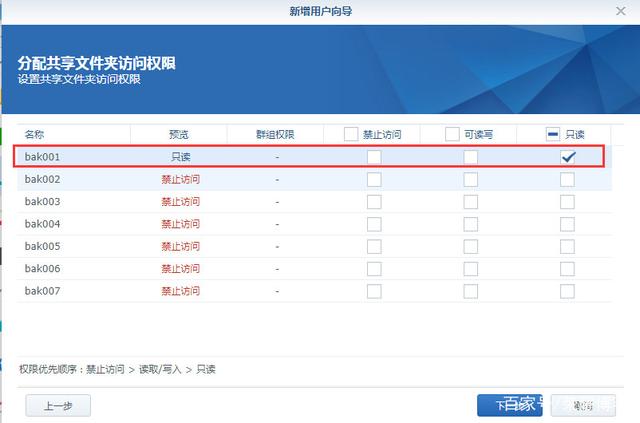Check 只读 for bak003

[x=567, y=202]
